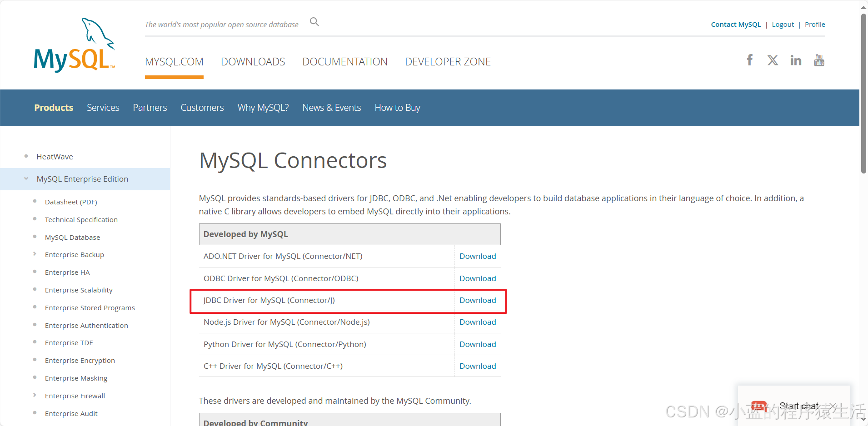Click the page's vertical scrollbar thumb

tap(863, 93)
